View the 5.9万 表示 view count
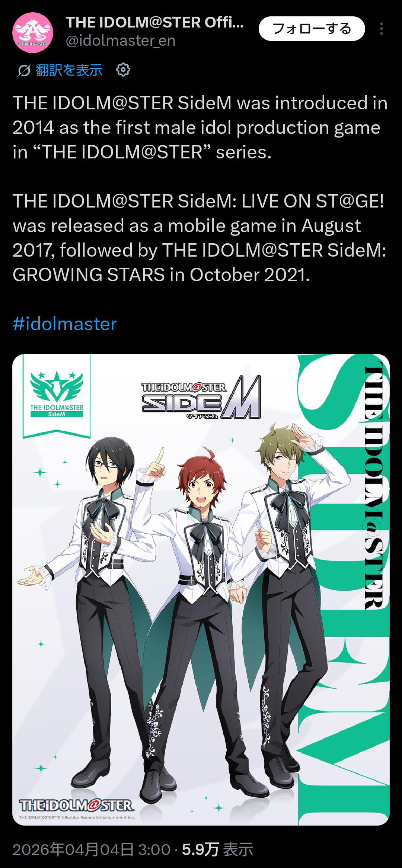 pyautogui.click(x=217, y=850)
